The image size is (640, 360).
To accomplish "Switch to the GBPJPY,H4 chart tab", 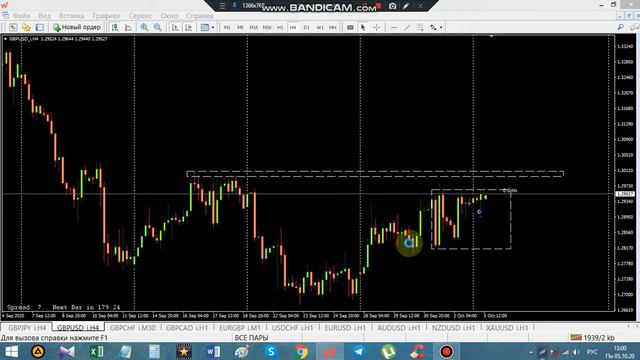I will (27, 327).
